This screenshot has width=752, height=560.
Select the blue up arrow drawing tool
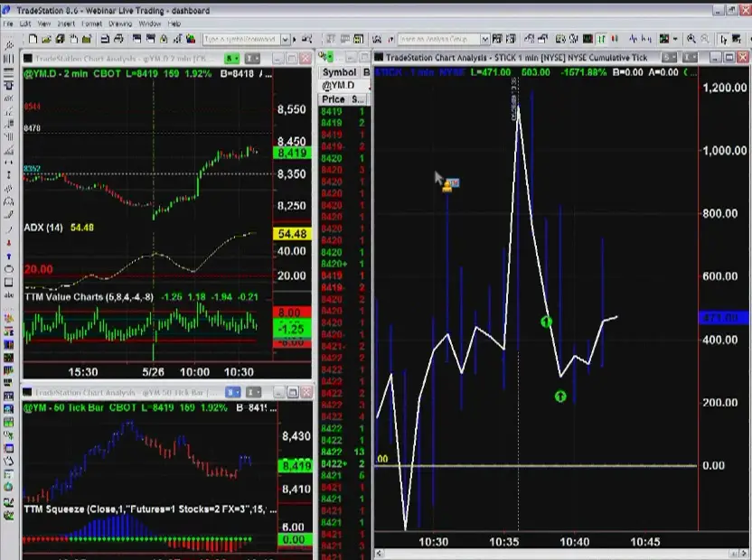tap(9, 257)
